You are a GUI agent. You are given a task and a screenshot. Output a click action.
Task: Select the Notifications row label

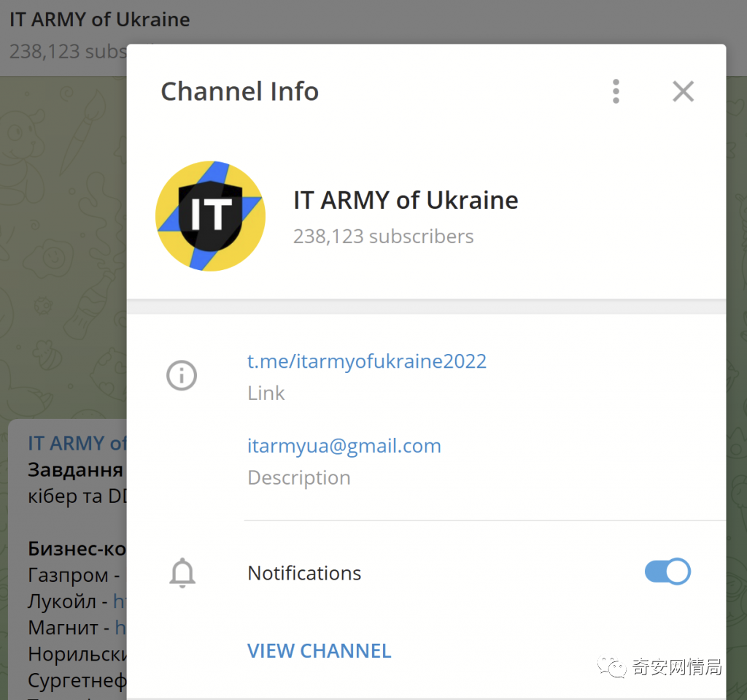pos(304,573)
